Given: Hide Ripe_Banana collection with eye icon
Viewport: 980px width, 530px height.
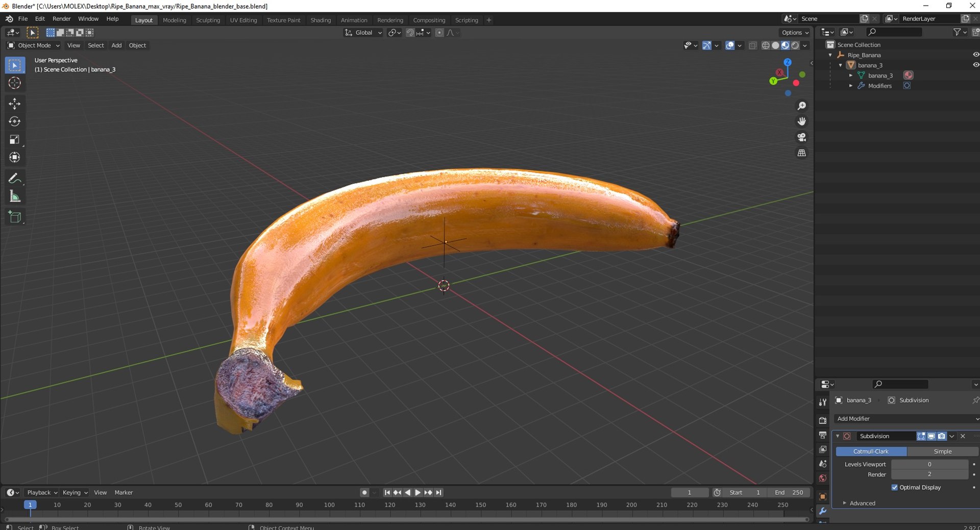Looking at the screenshot, I should click(975, 55).
